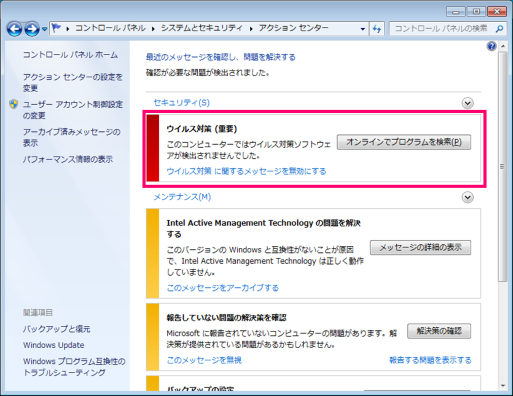
Task: Open Windows Update related link
Action: [x=54, y=345]
